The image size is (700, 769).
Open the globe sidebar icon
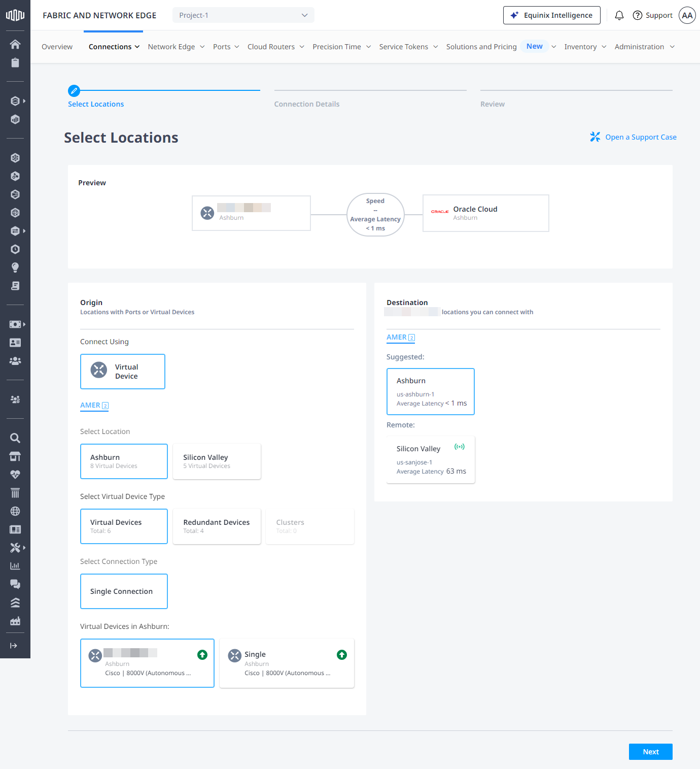tap(15, 511)
